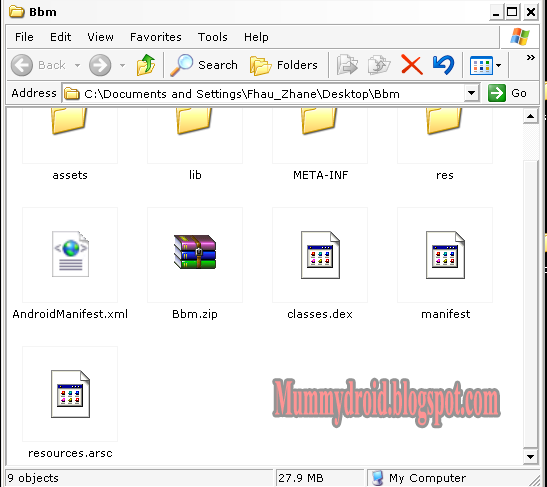Click the green Go button
This screenshot has width=547, height=487.
[507, 93]
